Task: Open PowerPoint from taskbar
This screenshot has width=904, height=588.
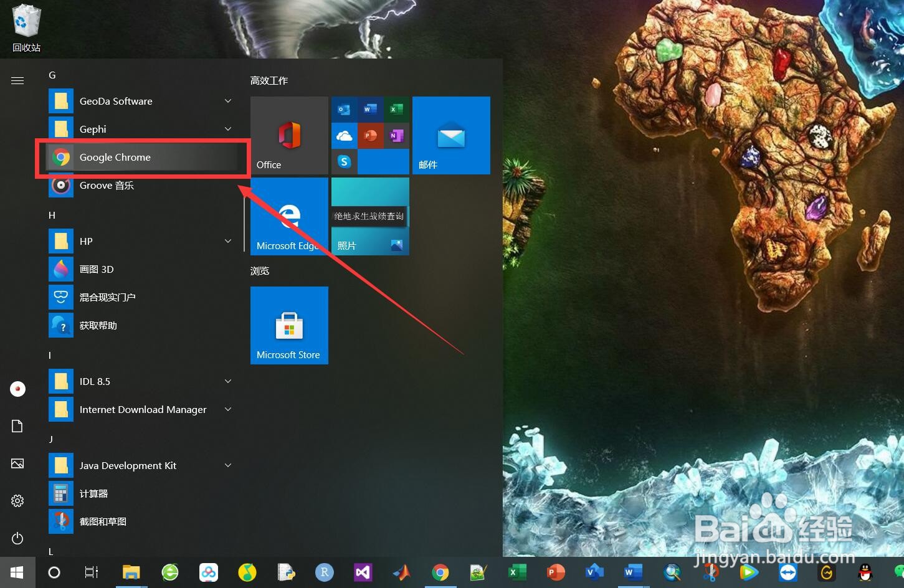Action: [x=556, y=572]
